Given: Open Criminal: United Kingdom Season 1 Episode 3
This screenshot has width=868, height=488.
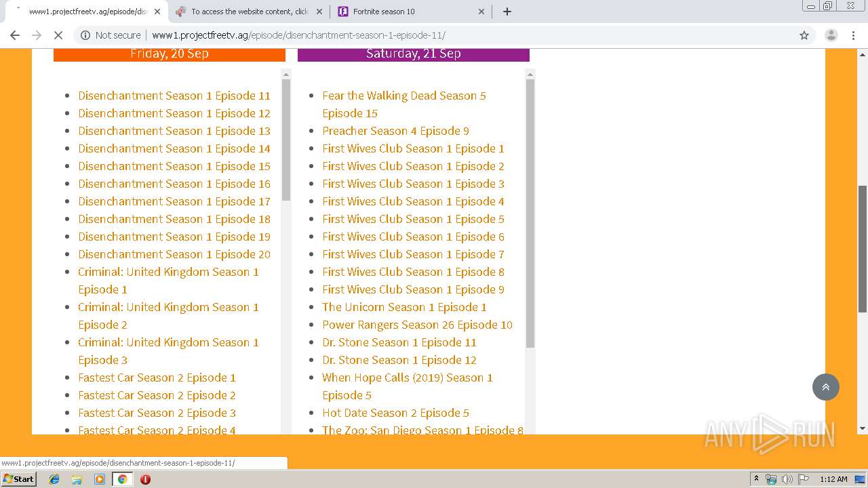Looking at the screenshot, I should coord(168,351).
